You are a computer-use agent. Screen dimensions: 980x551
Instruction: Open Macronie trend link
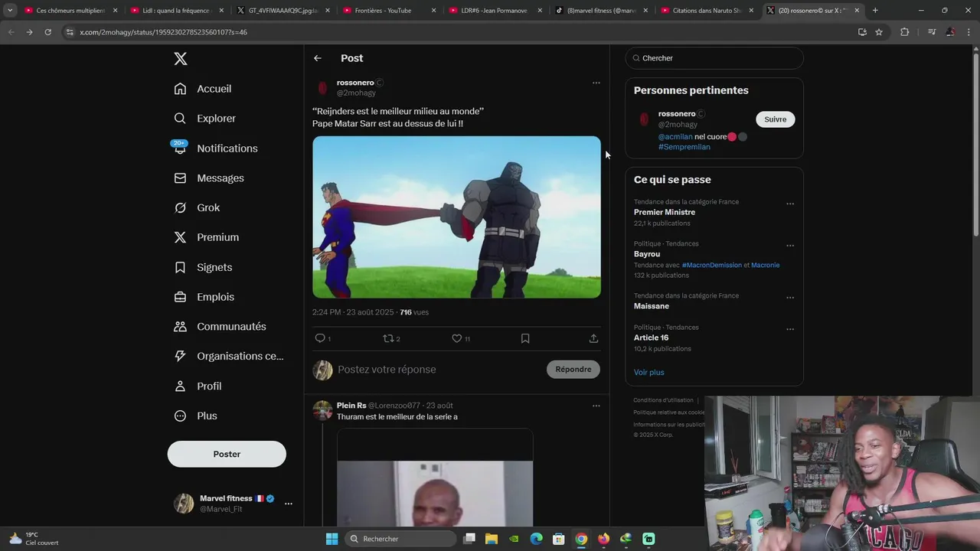(766, 265)
